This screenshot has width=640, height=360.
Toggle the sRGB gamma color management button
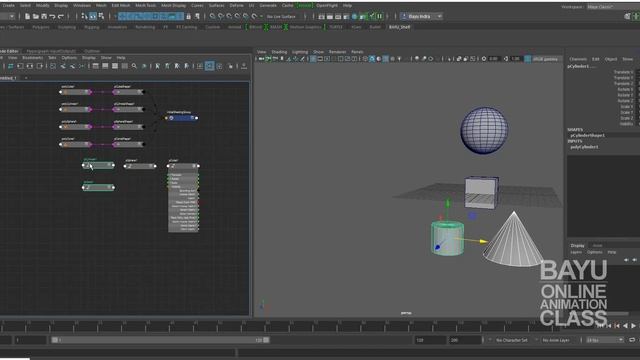click(x=528, y=59)
